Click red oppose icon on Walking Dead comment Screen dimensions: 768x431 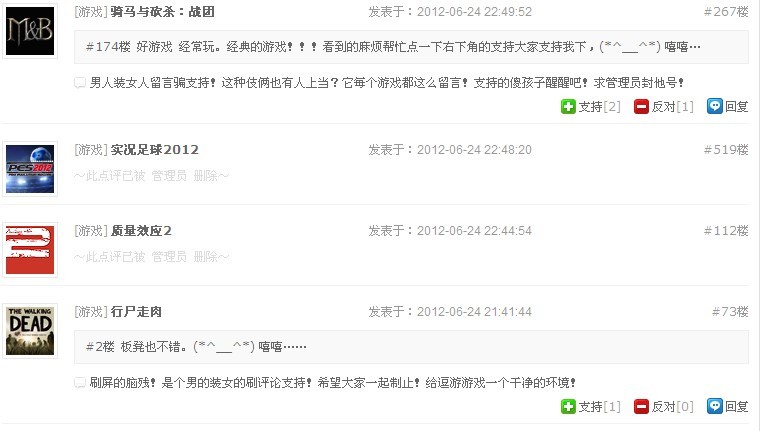641,406
